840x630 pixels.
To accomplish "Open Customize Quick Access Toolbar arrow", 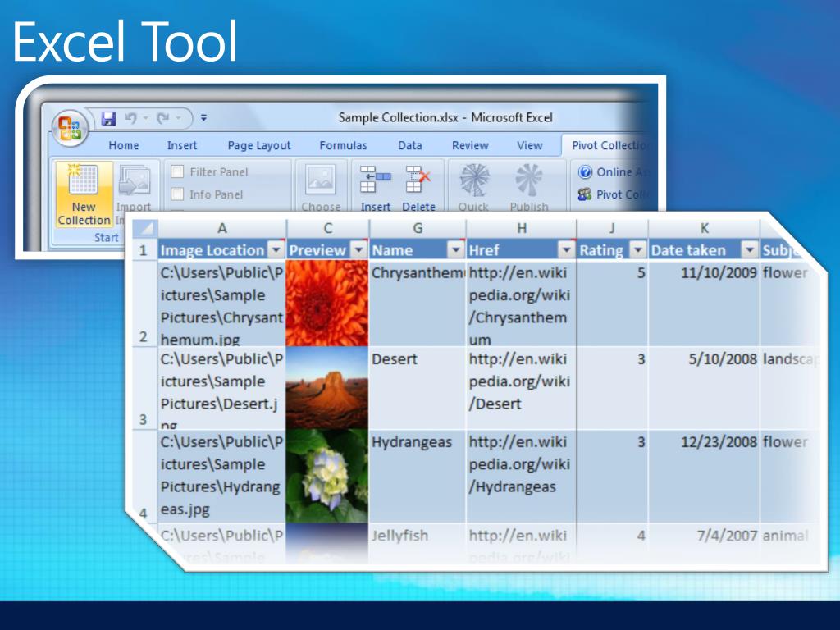I will tap(203, 118).
